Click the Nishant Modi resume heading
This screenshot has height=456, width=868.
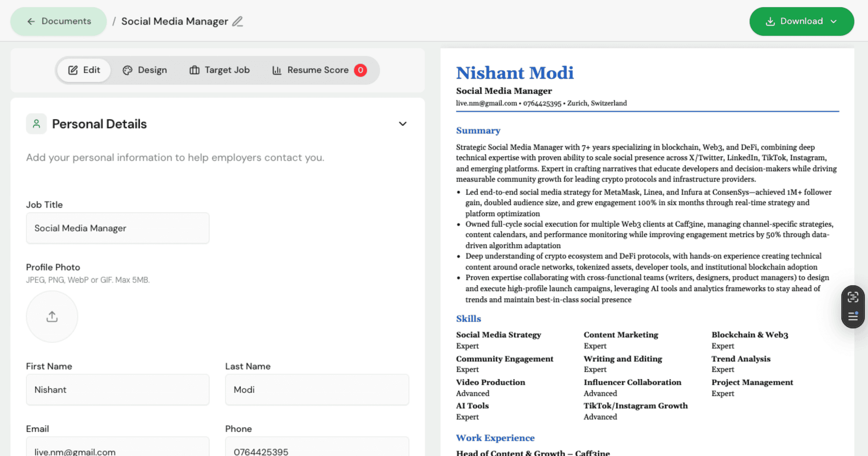click(x=515, y=73)
